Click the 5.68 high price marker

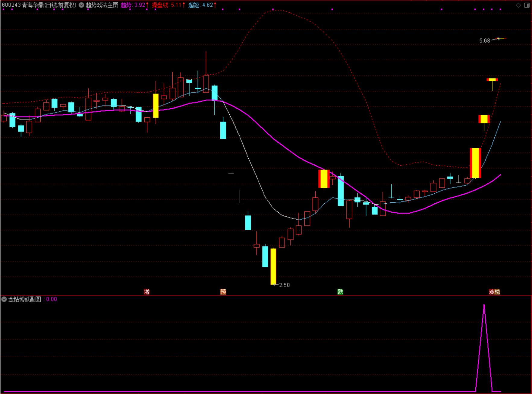pyautogui.click(x=485, y=41)
